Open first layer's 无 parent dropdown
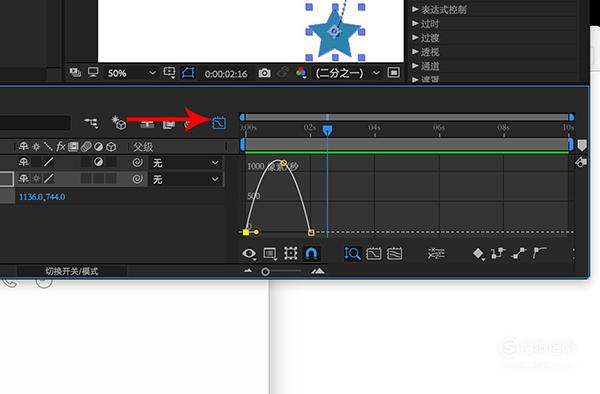This screenshot has width=600, height=394. pos(186,163)
